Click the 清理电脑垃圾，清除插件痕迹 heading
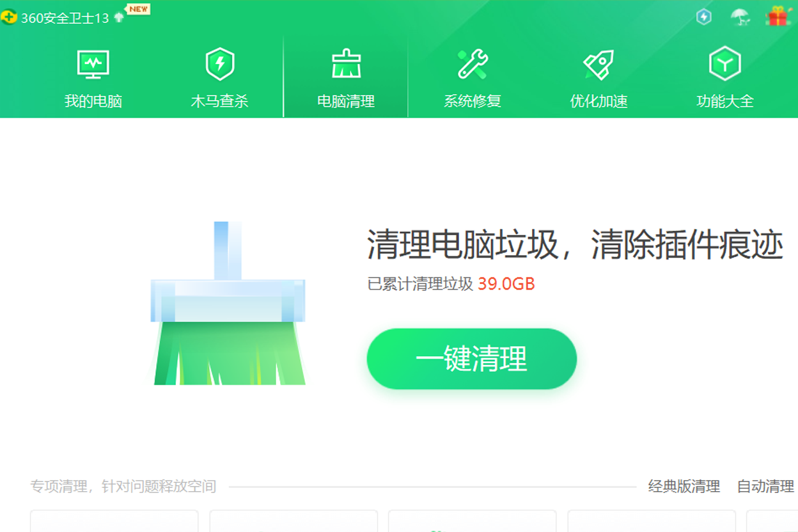This screenshot has height=532, width=798. coord(575,245)
